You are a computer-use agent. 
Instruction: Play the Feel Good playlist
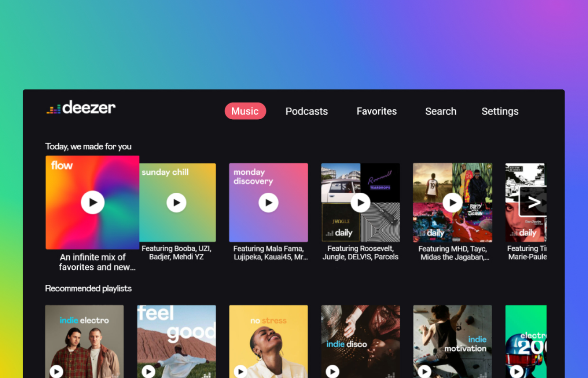(148, 371)
